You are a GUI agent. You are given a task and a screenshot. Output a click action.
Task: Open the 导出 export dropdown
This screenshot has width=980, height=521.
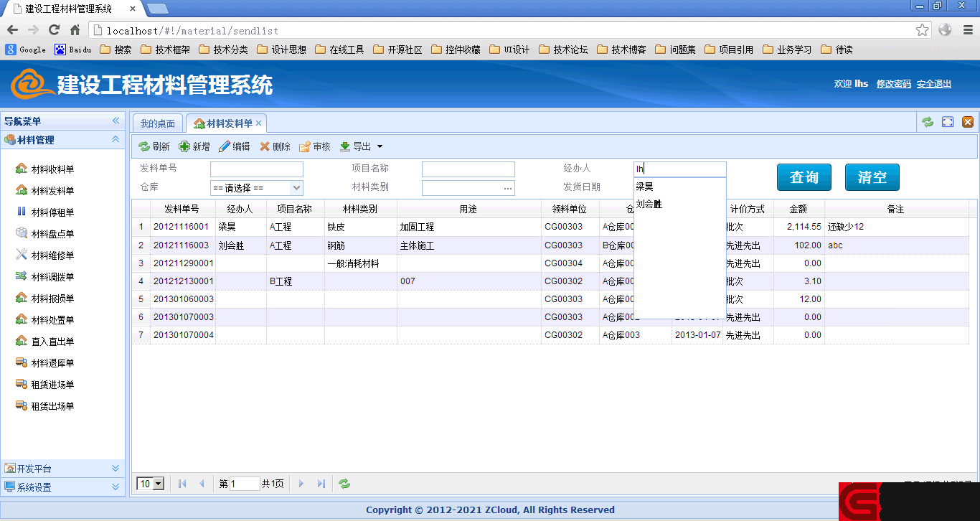tap(362, 146)
